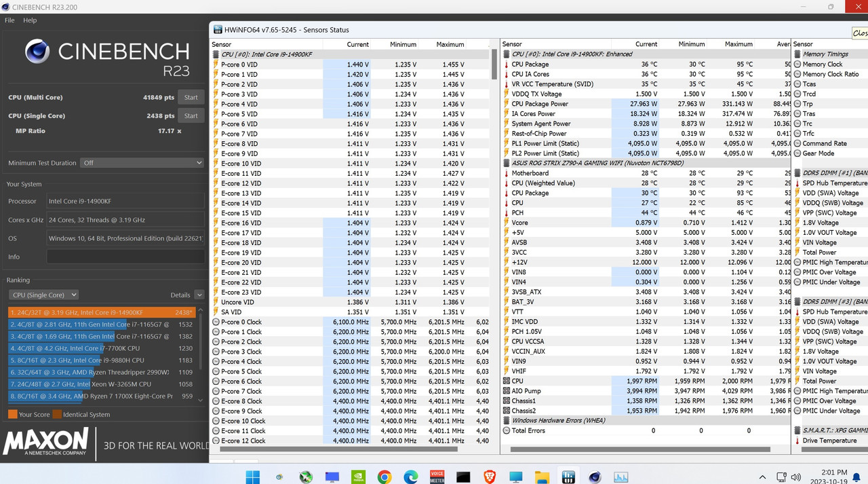Screen dimensions: 868x484
Task: Open the CPU (Single Core) ranking dropdown
Action: [43, 295]
